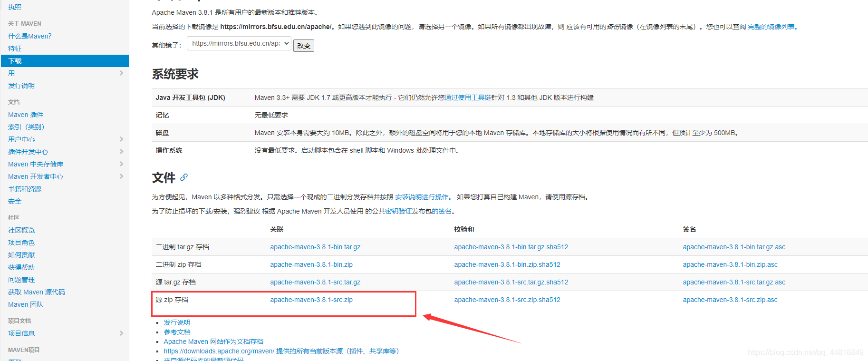The image size is (868, 361).
Task: Download apache-maven-3.8.1-bin.zip
Action: coord(311,264)
